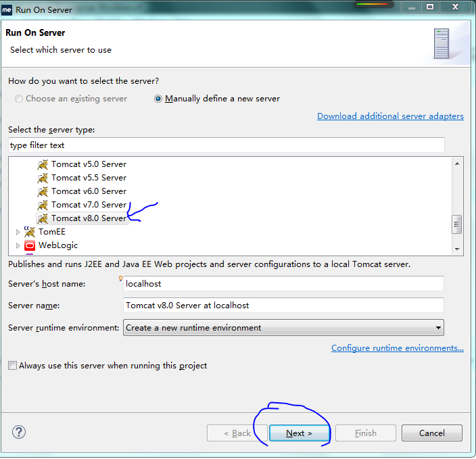Enable 'Always use this server' checkbox
Image resolution: width=476 pixels, height=459 pixels.
pos(13,366)
